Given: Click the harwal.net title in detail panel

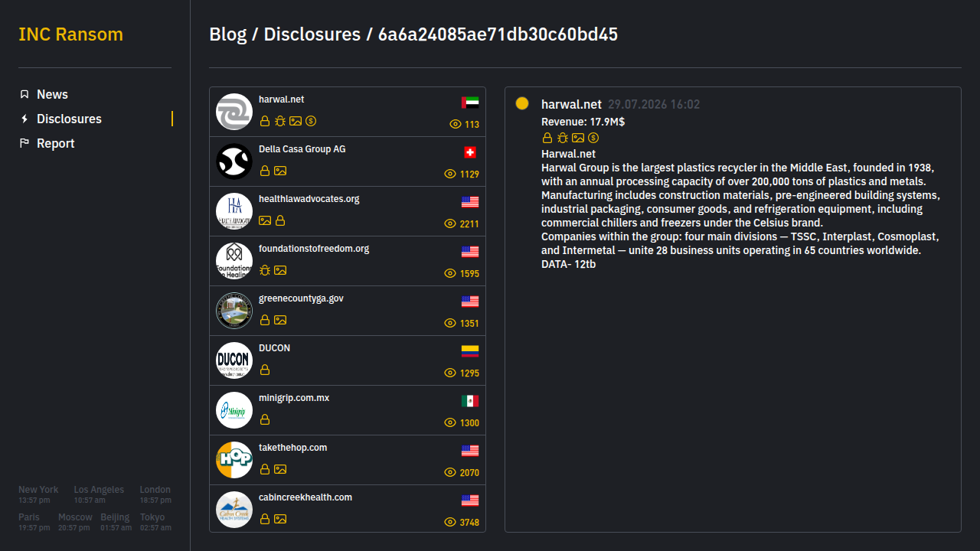Looking at the screenshot, I should coord(571,105).
